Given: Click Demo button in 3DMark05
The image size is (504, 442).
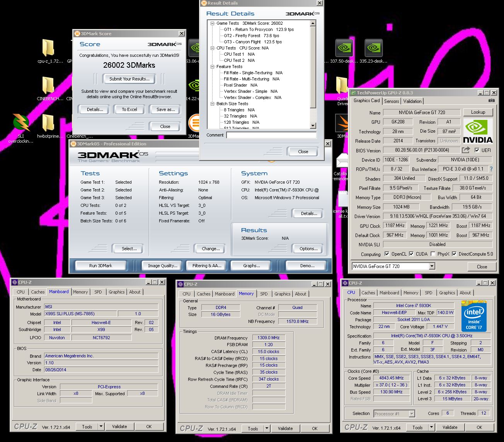Looking at the screenshot, I should click(x=307, y=266).
